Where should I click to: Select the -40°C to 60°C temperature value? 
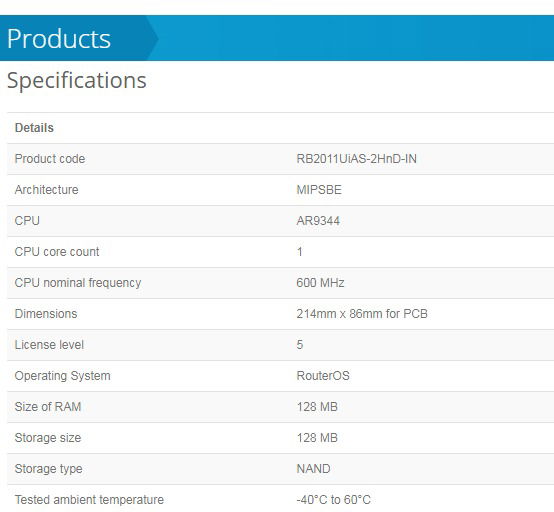pos(334,500)
